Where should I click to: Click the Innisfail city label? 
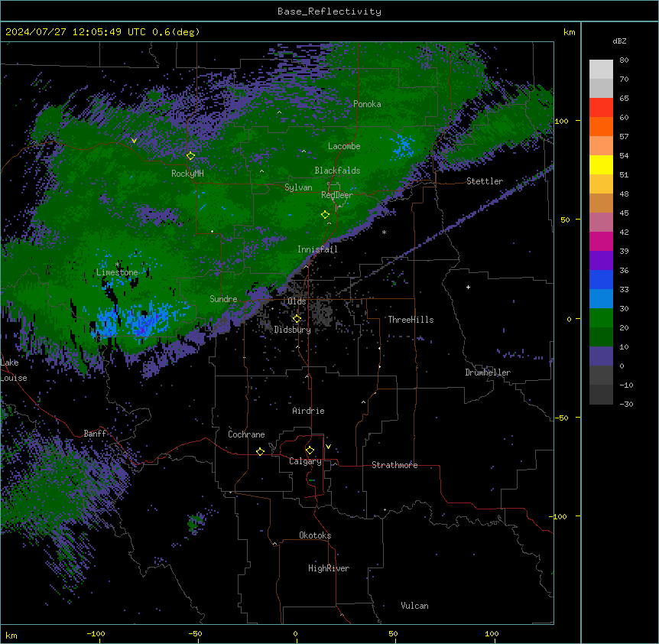point(317,249)
